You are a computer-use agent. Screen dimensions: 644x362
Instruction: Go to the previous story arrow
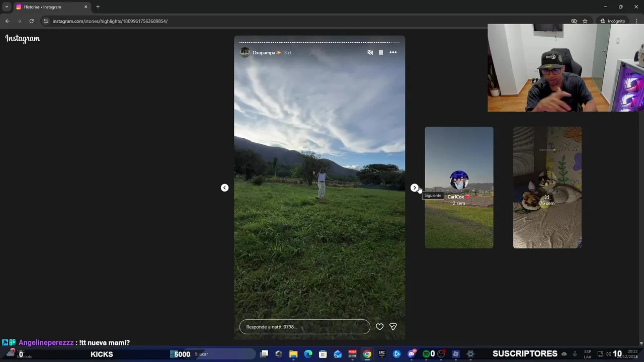pos(225,188)
